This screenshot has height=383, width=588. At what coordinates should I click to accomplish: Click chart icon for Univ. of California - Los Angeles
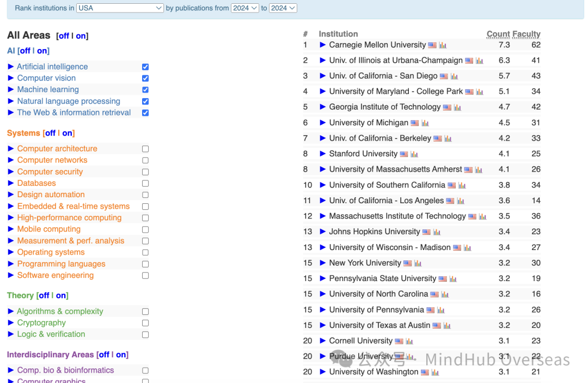461,201
